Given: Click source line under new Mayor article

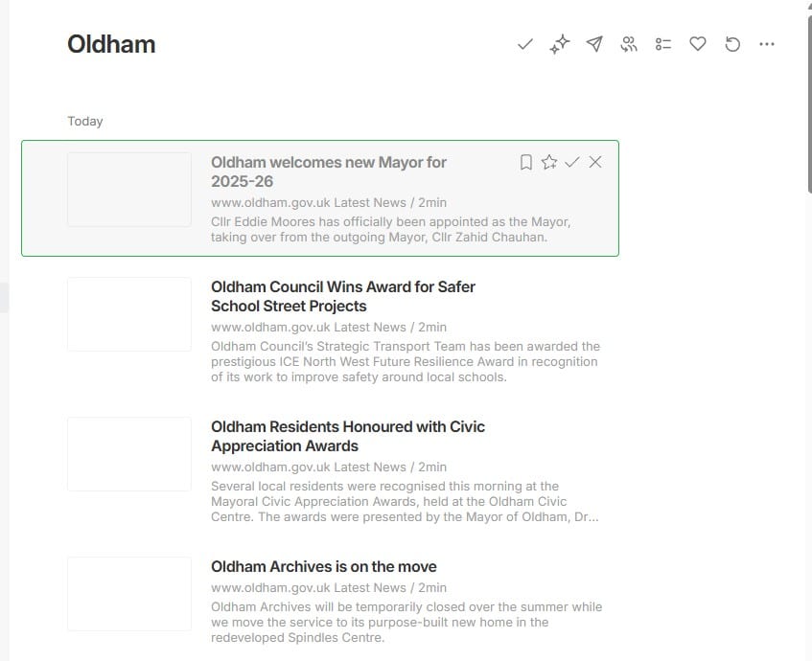Looking at the screenshot, I should pyautogui.click(x=328, y=203).
